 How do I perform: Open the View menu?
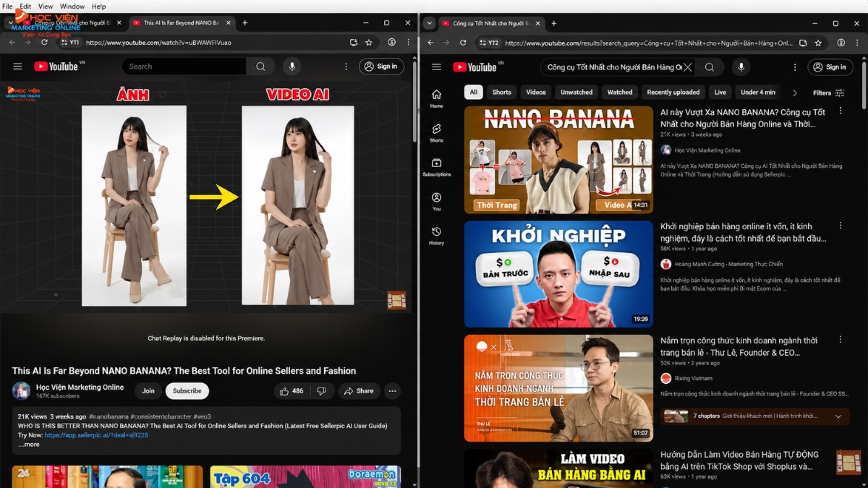click(45, 6)
